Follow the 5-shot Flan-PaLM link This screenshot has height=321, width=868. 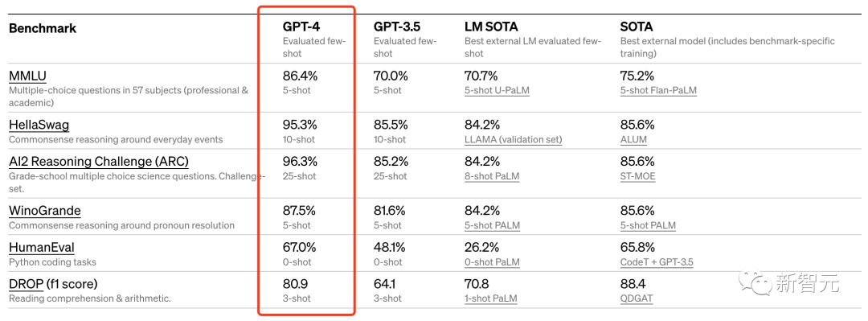pos(658,90)
